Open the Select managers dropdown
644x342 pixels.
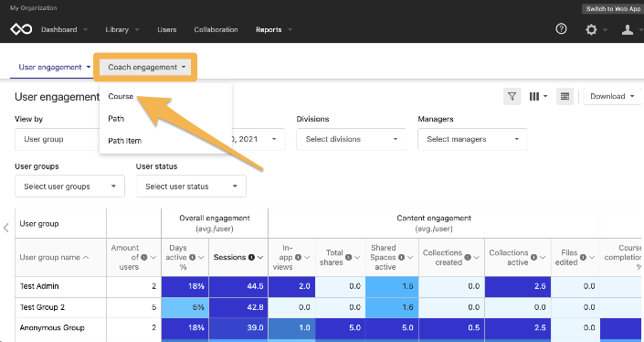click(x=473, y=139)
